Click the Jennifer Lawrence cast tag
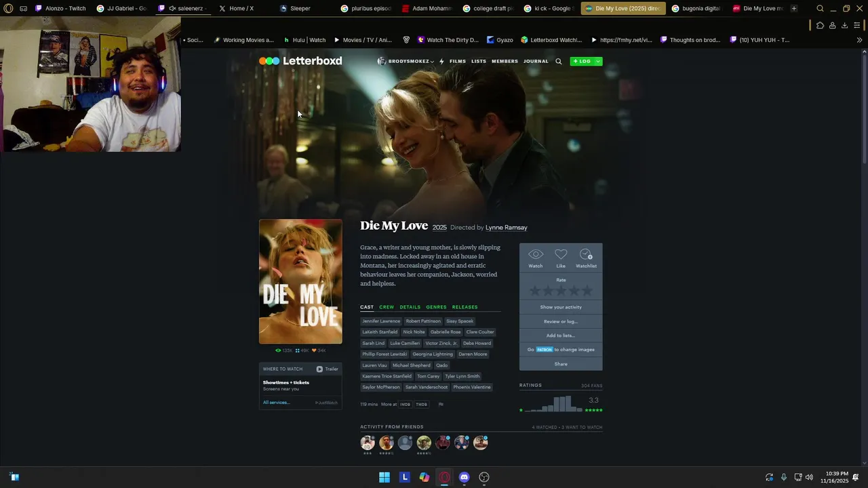Image resolution: width=868 pixels, height=488 pixels. (381, 321)
